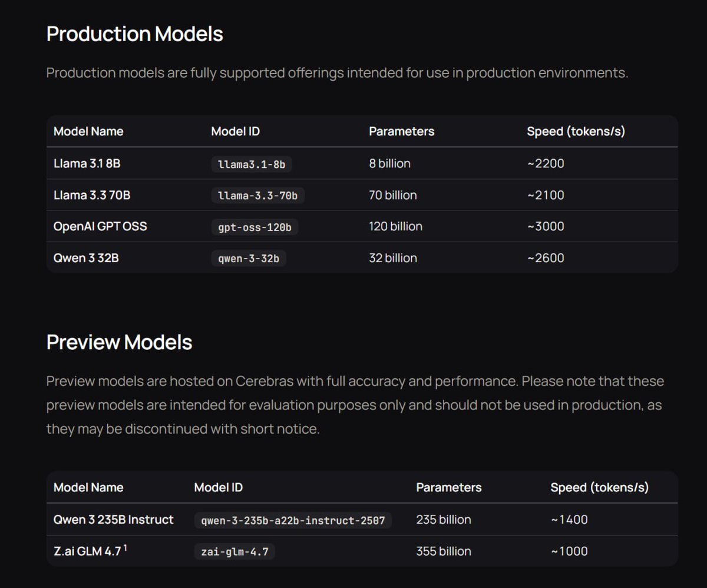Click the qwen-3-32b model ID chip

pyautogui.click(x=249, y=258)
